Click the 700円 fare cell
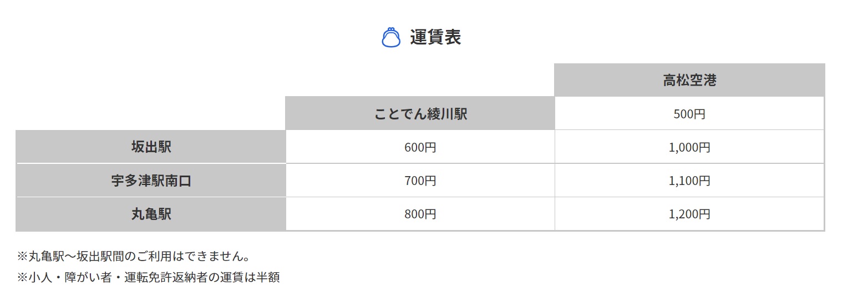This screenshot has width=868, height=290. [420, 181]
